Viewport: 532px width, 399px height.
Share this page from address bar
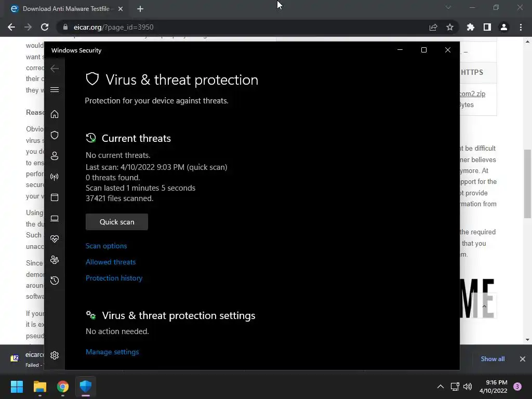[433, 27]
